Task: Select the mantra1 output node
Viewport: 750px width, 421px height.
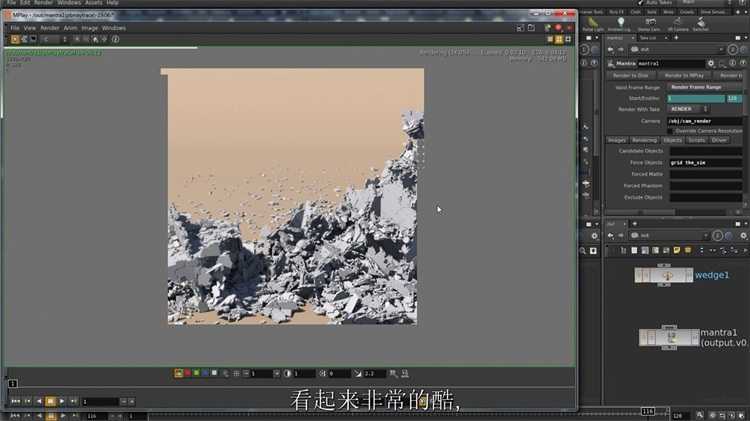Action: tap(669, 338)
